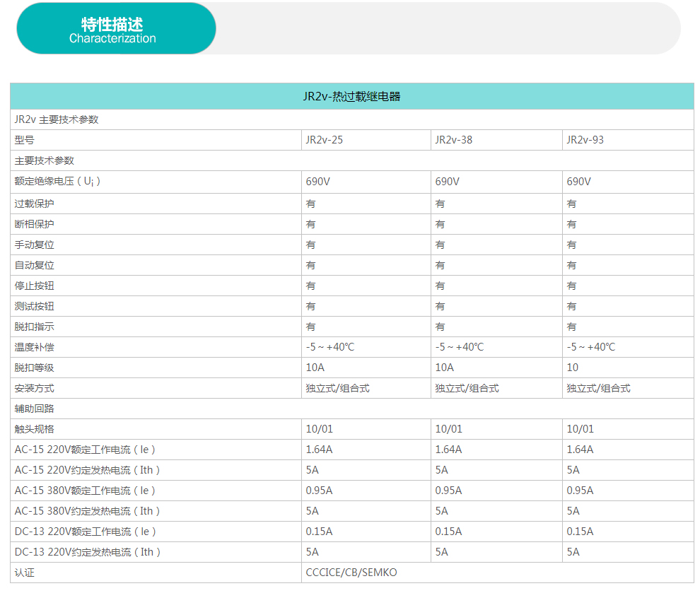
Task: Click AC-15 220V约定发热电流 (Ith) label
Action: tap(87, 470)
